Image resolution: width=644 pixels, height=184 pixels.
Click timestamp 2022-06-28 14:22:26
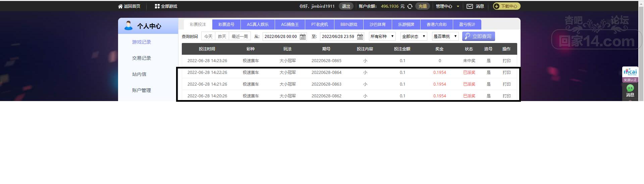(x=207, y=73)
